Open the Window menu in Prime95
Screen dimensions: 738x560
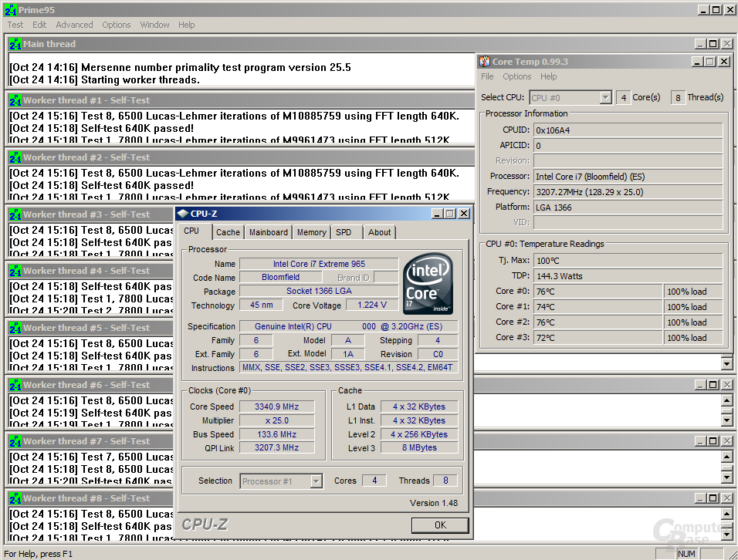tap(154, 25)
